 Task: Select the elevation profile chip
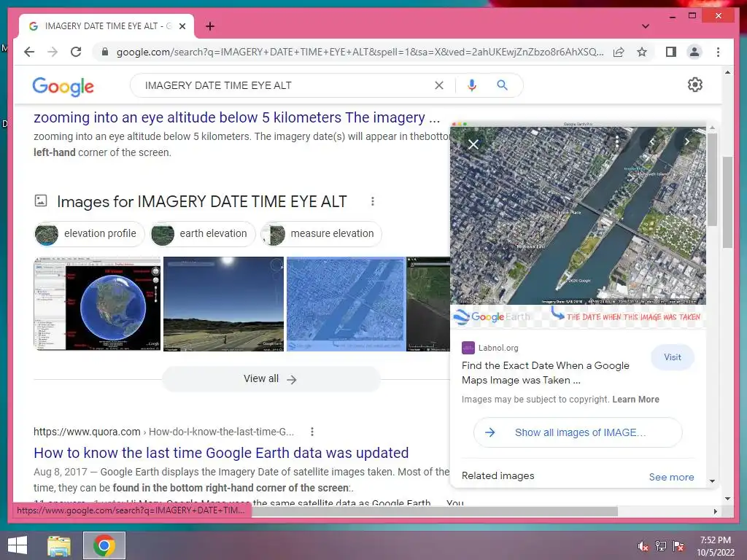point(89,234)
